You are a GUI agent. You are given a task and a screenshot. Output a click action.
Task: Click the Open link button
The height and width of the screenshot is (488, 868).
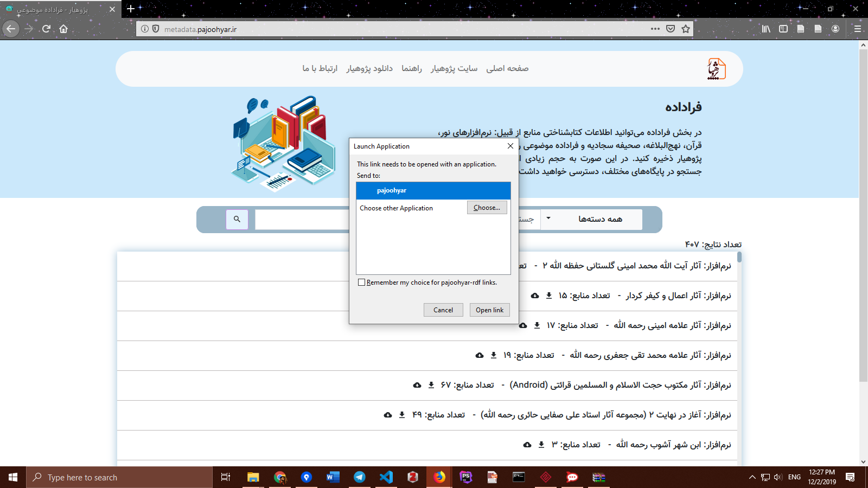489,310
